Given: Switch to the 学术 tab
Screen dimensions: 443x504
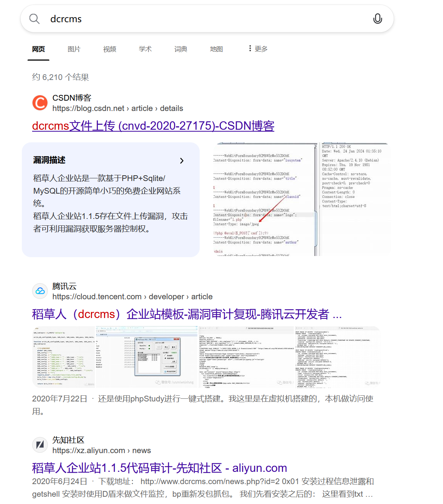Looking at the screenshot, I should point(145,49).
